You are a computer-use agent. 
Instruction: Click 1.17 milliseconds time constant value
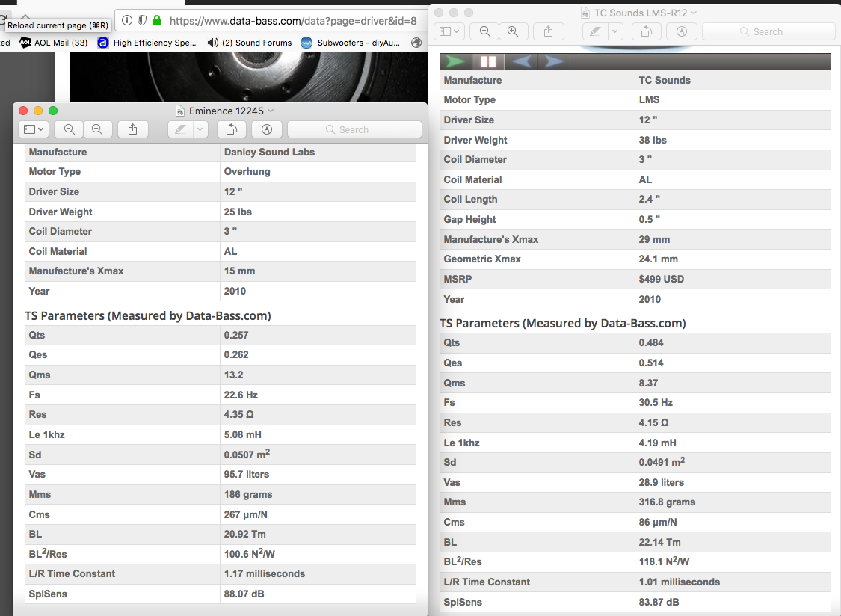click(x=265, y=573)
